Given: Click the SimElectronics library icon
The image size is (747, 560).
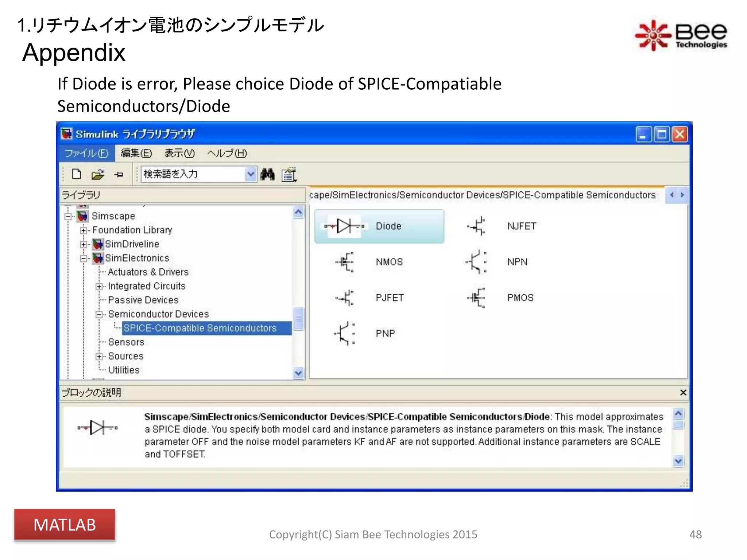Looking at the screenshot, I should [x=98, y=258].
